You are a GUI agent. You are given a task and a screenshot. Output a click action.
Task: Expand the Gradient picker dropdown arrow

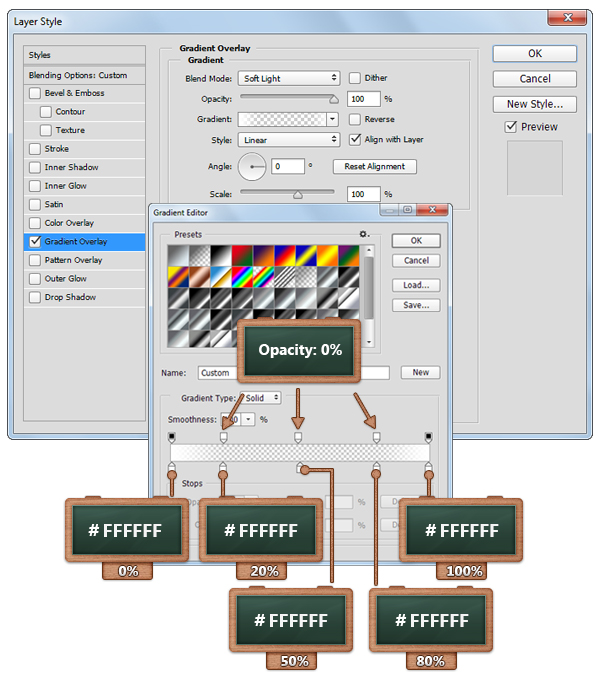[x=332, y=119]
